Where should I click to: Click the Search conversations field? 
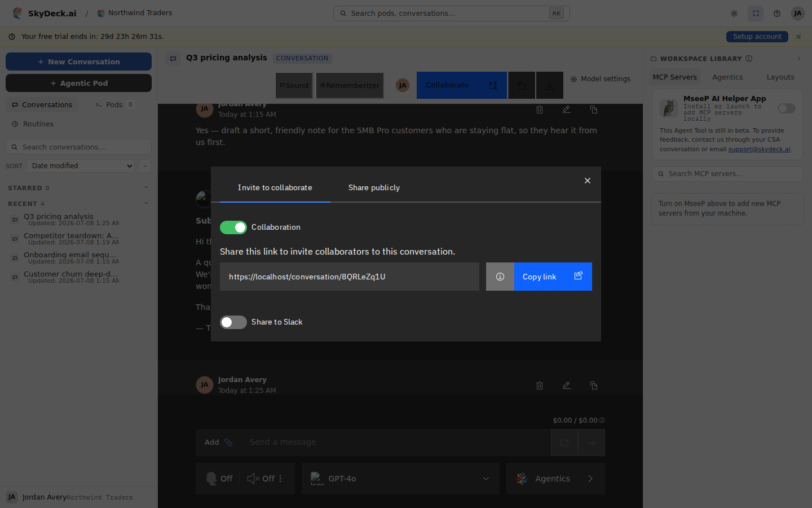78,147
